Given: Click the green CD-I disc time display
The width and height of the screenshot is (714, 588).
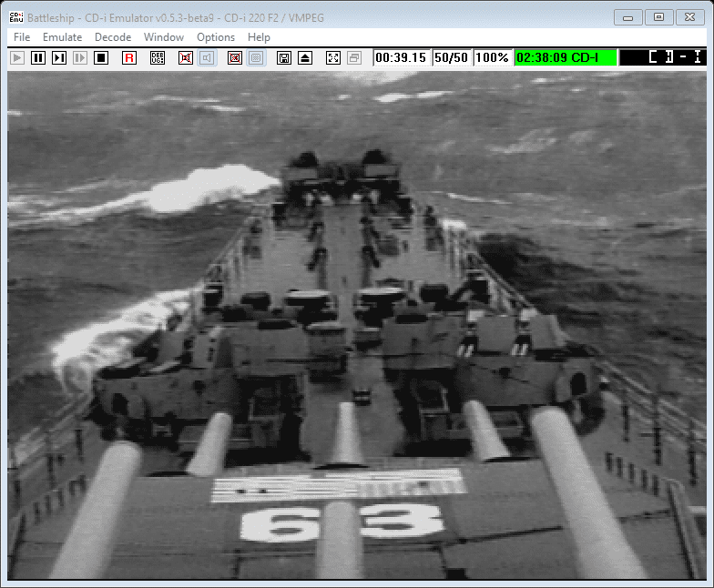Looking at the screenshot, I should [566, 57].
